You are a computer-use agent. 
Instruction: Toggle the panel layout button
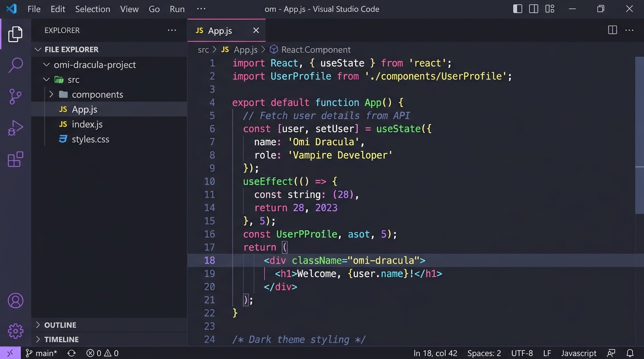click(534, 9)
